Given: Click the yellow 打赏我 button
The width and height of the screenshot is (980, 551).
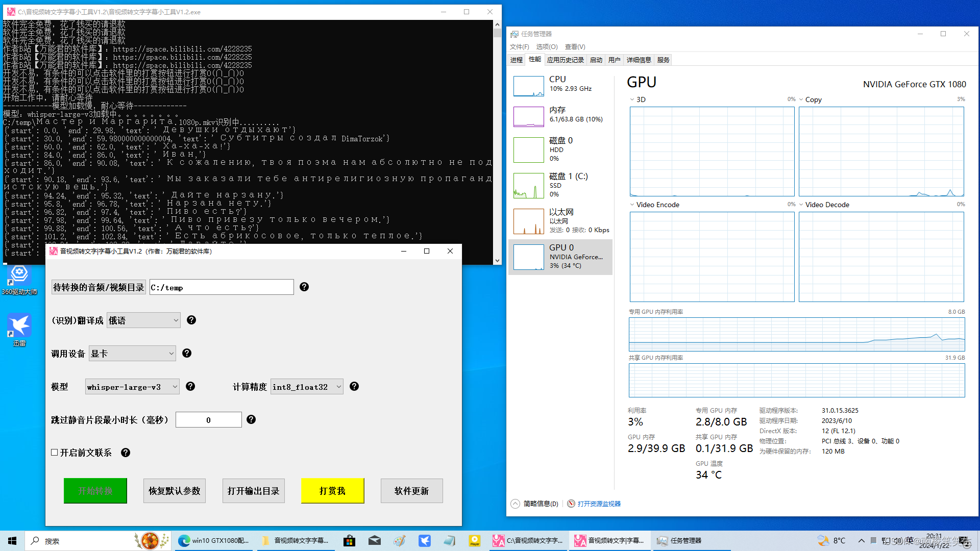Looking at the screenshot, I should click(x=332, y=491).
